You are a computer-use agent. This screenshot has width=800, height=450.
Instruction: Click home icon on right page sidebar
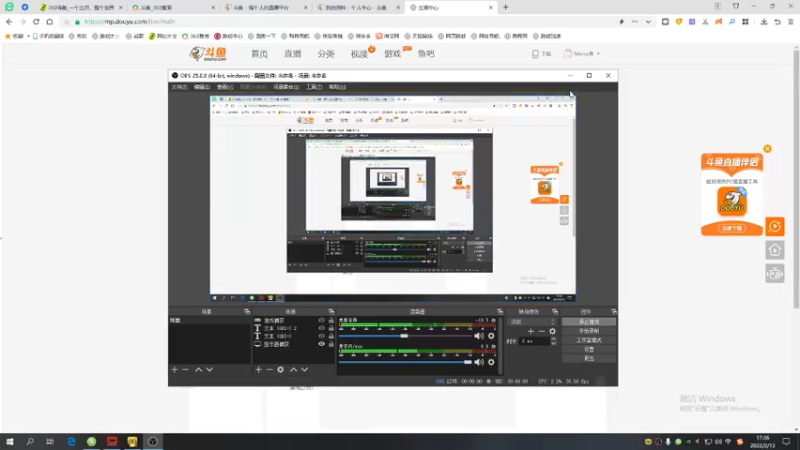click(x=774, y=250)
